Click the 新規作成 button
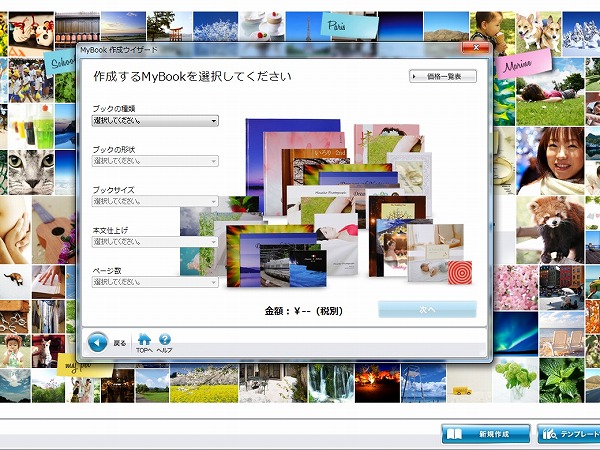The height and width of the screenshot is (450, 600). point(486,434)
